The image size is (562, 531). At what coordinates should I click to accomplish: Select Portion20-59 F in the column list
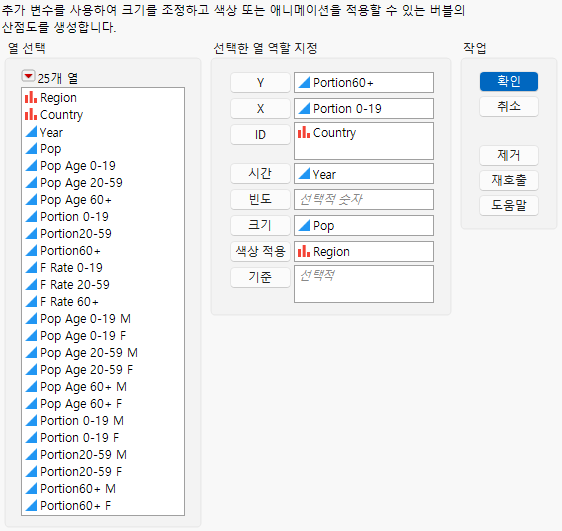click(103, 472)
